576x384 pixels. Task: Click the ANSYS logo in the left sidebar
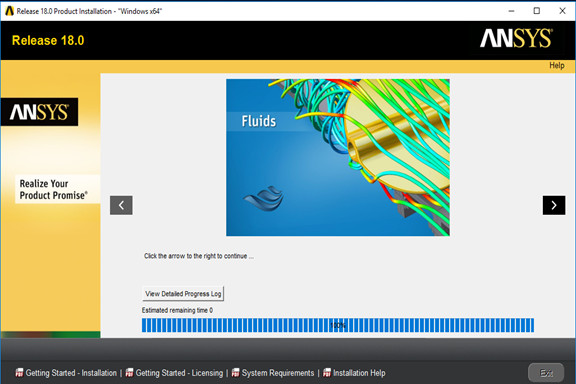[x=39, y=112]
